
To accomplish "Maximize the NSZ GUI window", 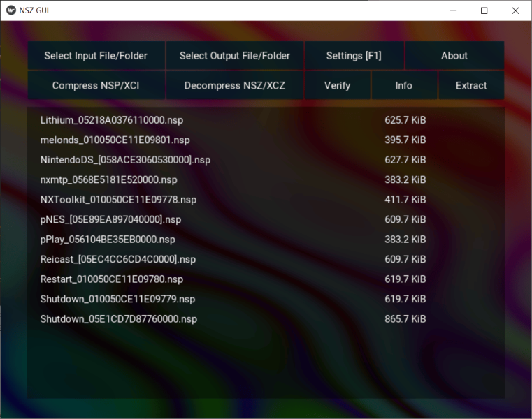I will (484, 10).
